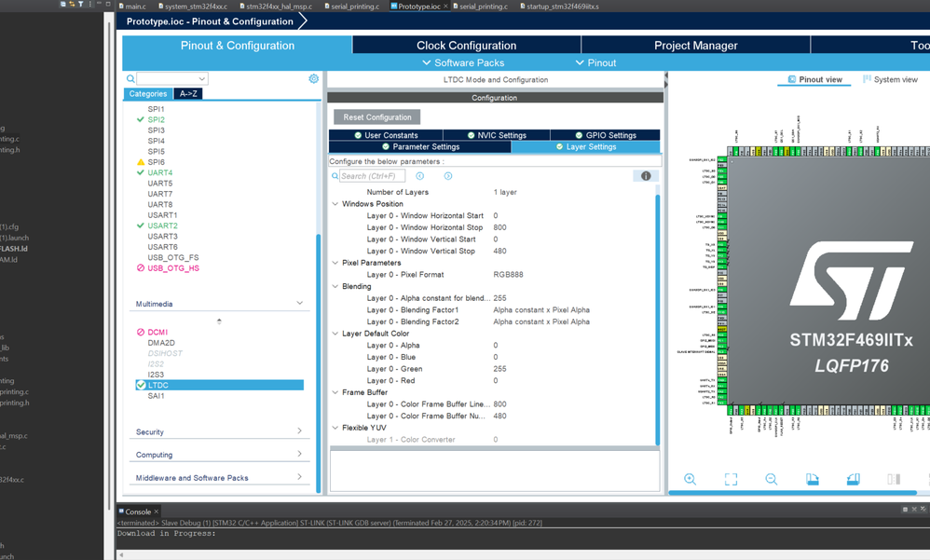Expand Middleware and Software Packs category
The width and height of the screenshot is (930, 560).
tap(299, 476)
